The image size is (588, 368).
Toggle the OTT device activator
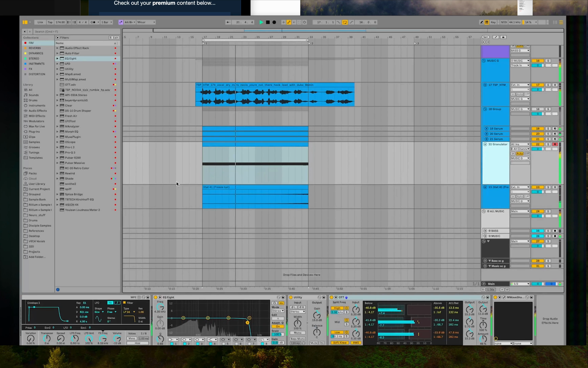point(332,297)
